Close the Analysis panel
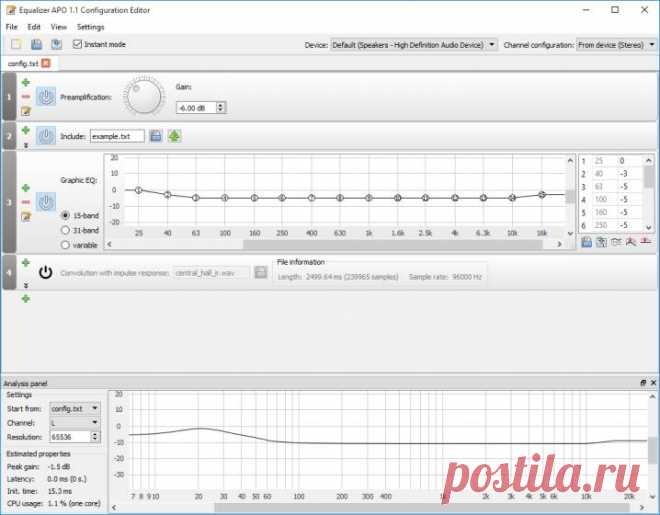 [x=653, y=382]
